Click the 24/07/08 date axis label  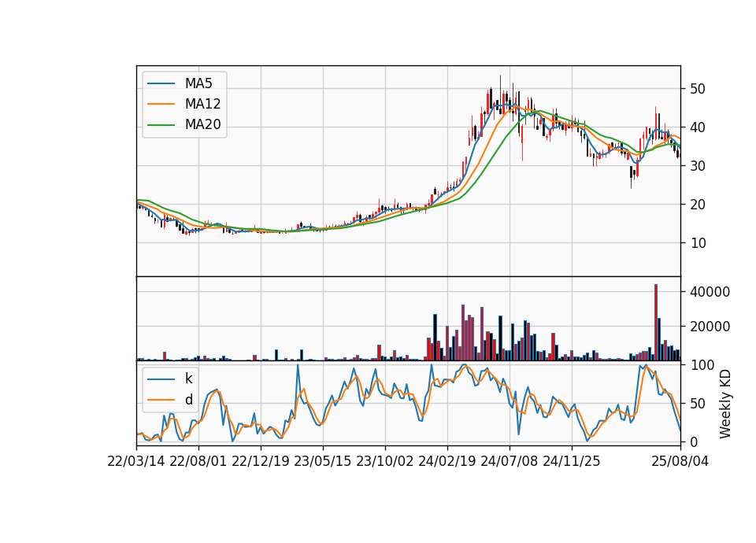pos(510,462)
